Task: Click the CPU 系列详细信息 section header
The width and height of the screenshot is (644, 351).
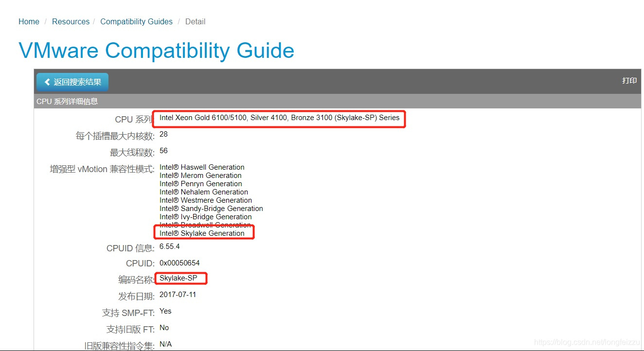Action: coord(67,101)
